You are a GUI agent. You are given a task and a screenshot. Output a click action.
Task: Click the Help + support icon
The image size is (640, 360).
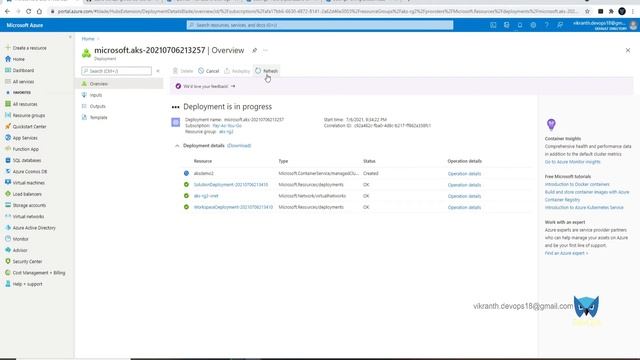[x=8, y=284]
